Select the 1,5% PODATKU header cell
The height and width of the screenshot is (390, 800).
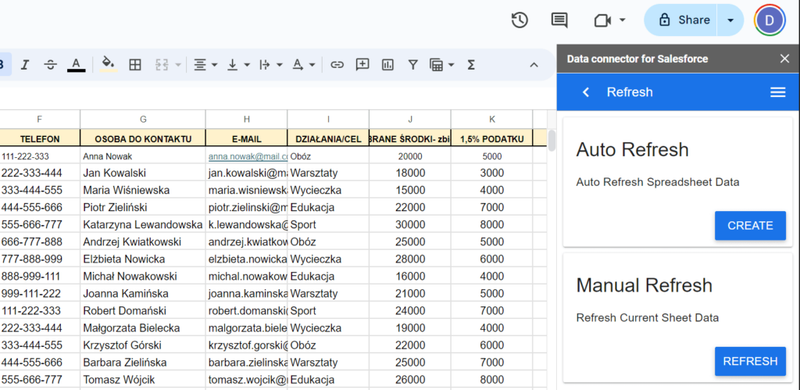click(x=492, y=138)
